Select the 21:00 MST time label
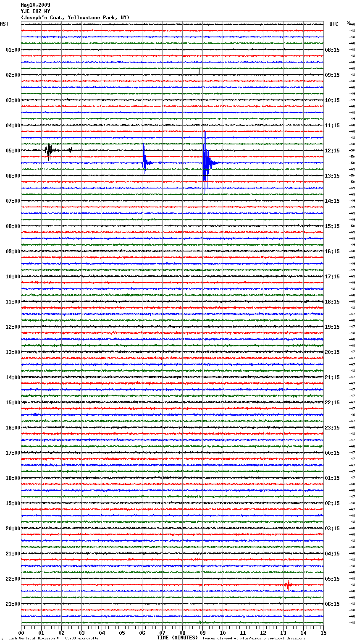The height and width of the screenshot is (644, 357). 13,554
